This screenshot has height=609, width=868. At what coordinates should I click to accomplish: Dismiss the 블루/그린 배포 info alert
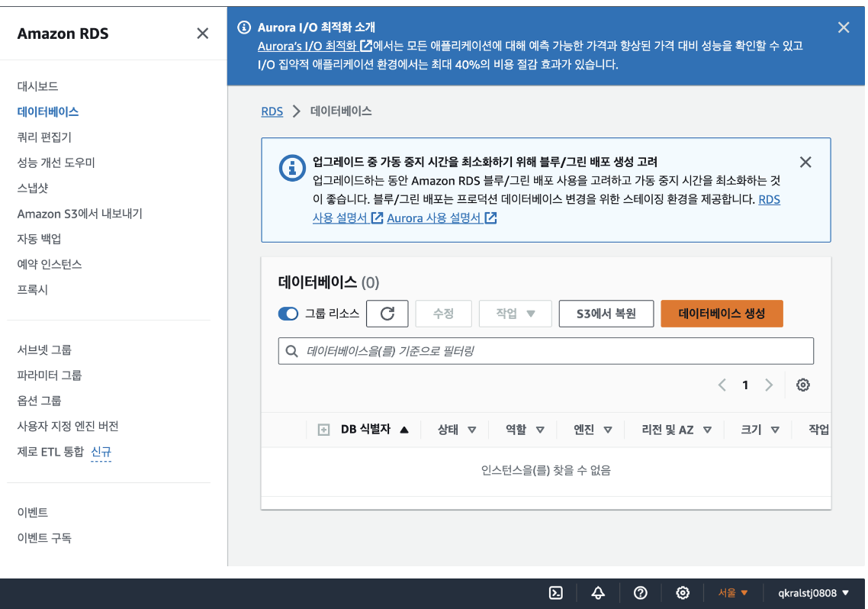point(805,163)
